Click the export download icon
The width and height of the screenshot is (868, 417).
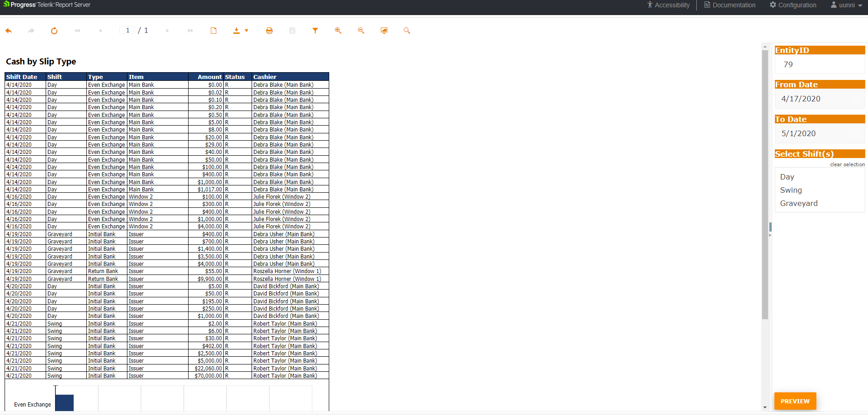[237, 31]
